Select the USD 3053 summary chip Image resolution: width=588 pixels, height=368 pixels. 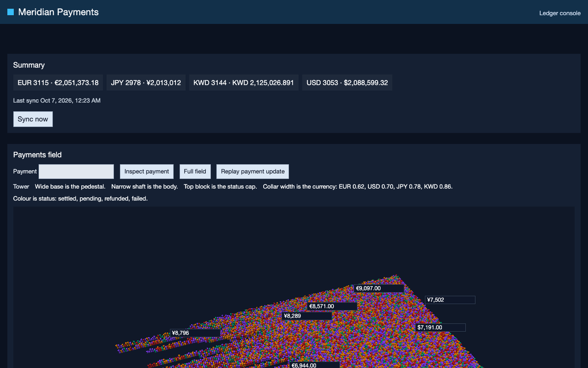coord(347,82)
